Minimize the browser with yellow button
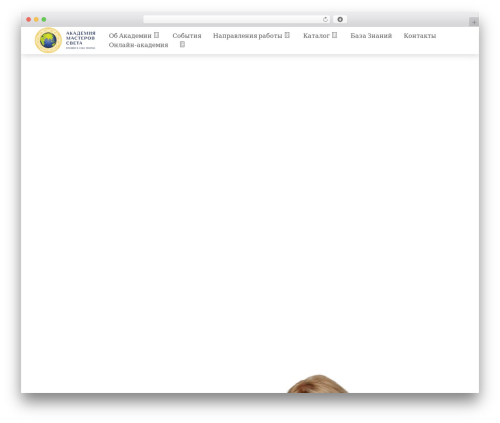Screen dimensions: 500x423 (x=36, y=20)
